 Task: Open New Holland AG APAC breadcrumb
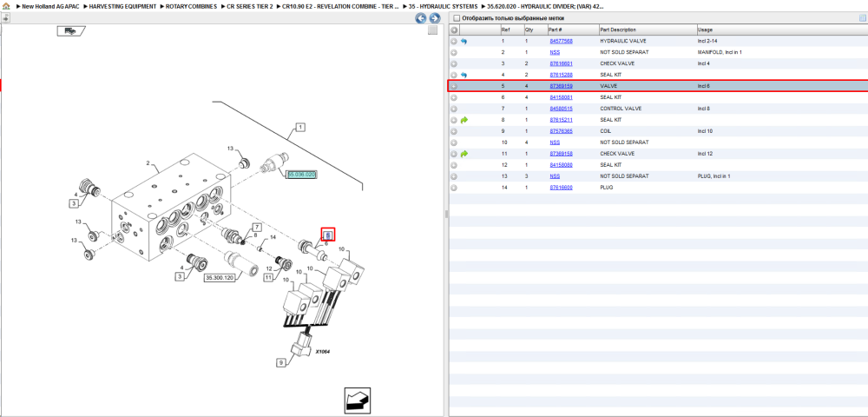(51, 6)
